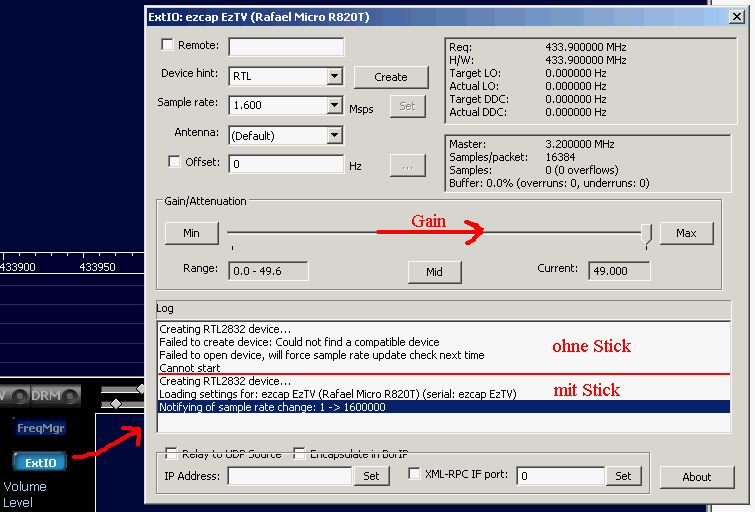The height and width of the screenshot is (512, 755).
Task: Tick the Remote checkbox
Action: coord(167,45)
